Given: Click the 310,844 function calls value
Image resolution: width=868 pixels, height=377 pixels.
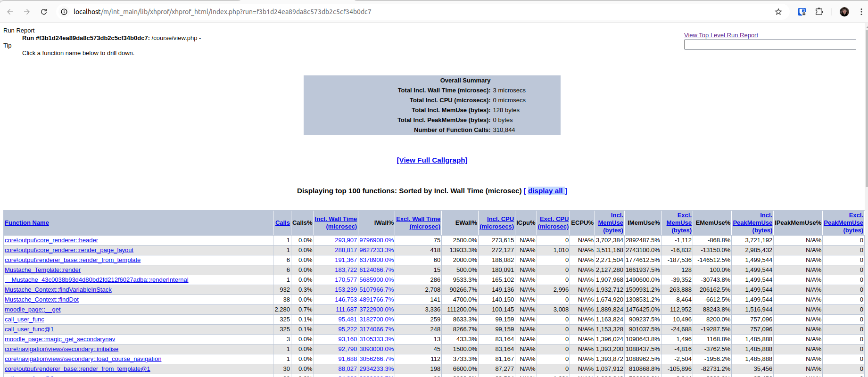Looking at the screenshot, I should click(504, 130).
